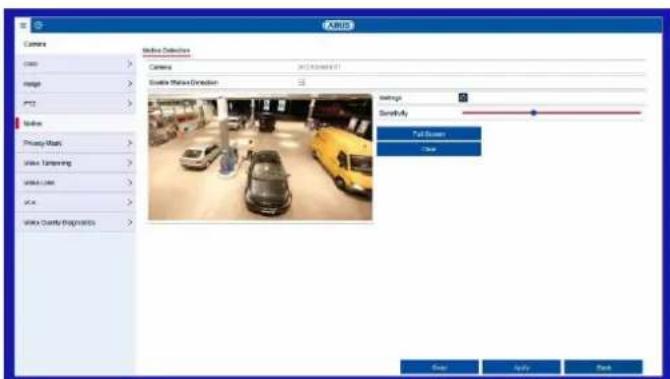Image resolution: width=670 pixels, height=379 pixels.
Task: Expand the OSD sidebar entry chevron
Action: pyautogui.click(x=130, y=64)
